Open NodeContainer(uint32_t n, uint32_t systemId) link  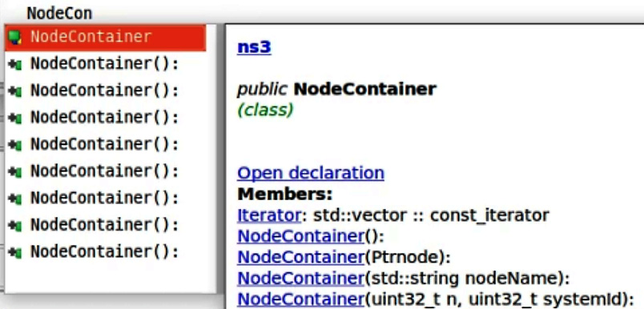click(x=300, y=299)
